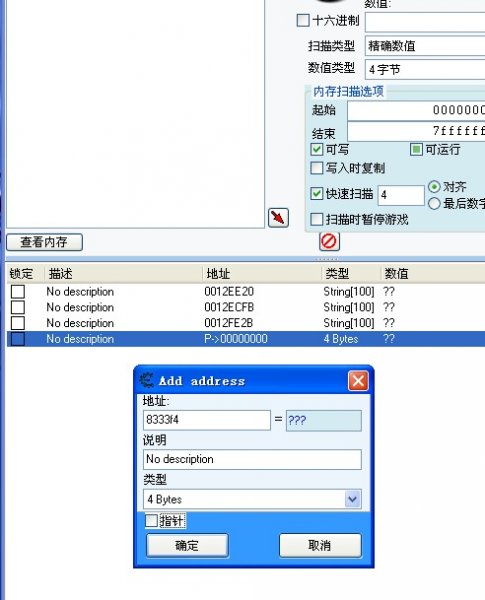Viewport: 485px width, 600px height.
Task: Click the 数值 value input field
Action: [x=425, y=22]
